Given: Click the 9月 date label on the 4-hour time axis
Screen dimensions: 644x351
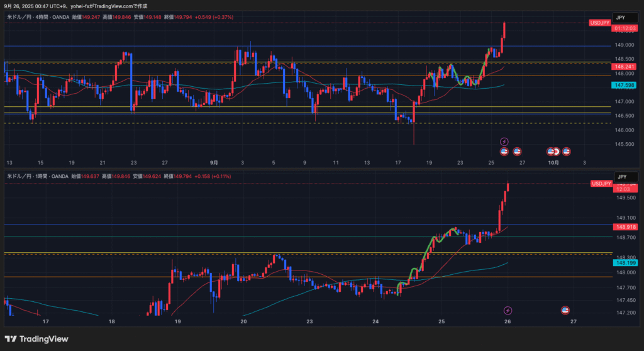Looking at the screenshot, I should click(214, 162).
